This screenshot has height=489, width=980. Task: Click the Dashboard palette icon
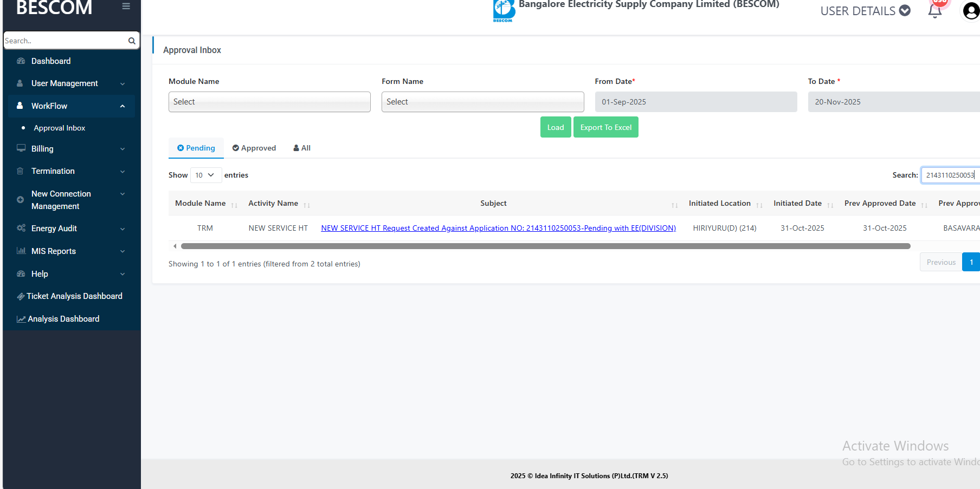[21, 61]
